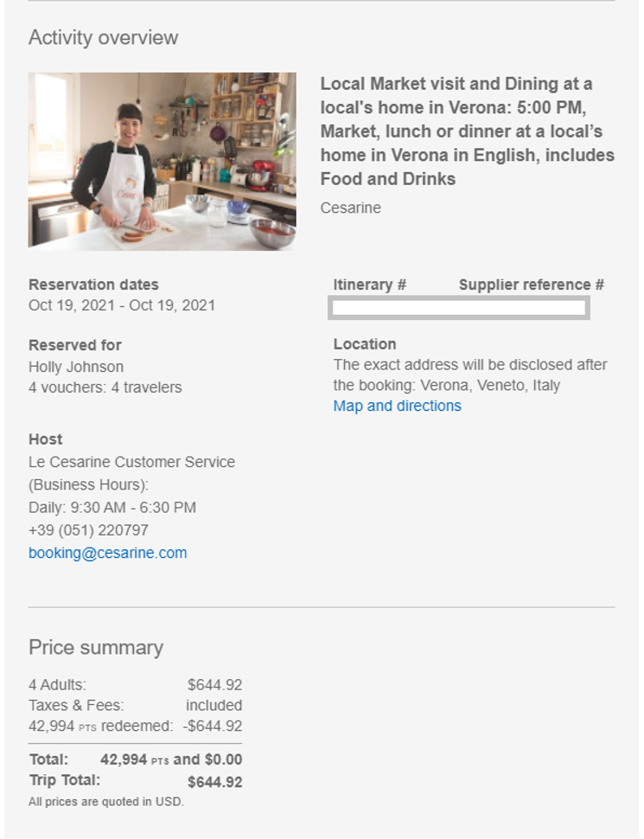Click the booking@cesarine.com email link
The height and width of the screenshot is (839, 644).
pyautogui.click(x=107, y=553)
